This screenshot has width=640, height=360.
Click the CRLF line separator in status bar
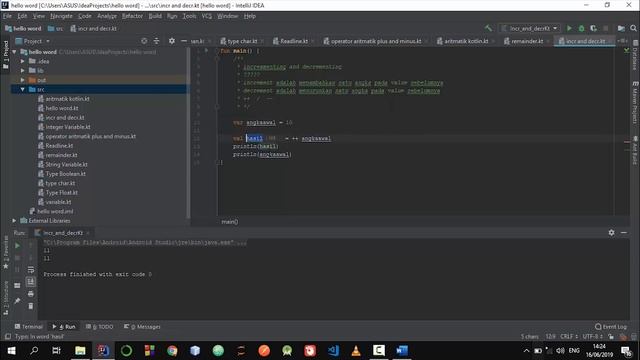click(569, 337)
